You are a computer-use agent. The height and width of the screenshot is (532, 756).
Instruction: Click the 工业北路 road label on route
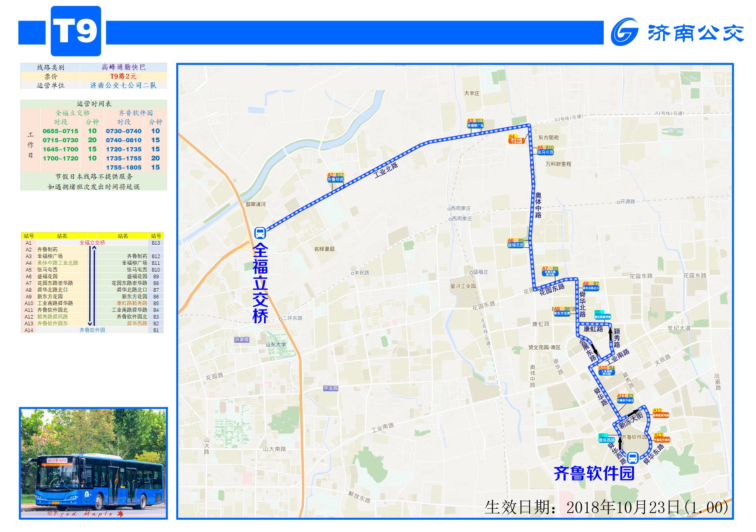(386, 170)
